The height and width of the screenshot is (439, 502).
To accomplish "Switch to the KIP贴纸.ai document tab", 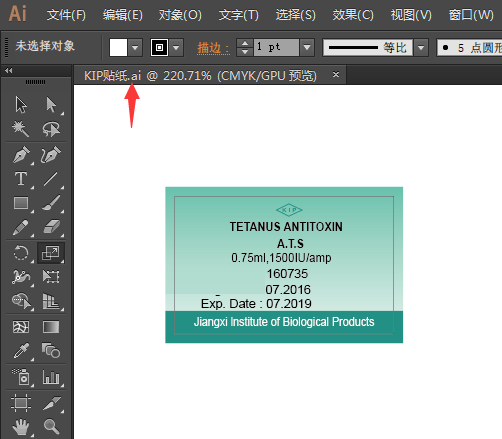I will click(200, 76).
